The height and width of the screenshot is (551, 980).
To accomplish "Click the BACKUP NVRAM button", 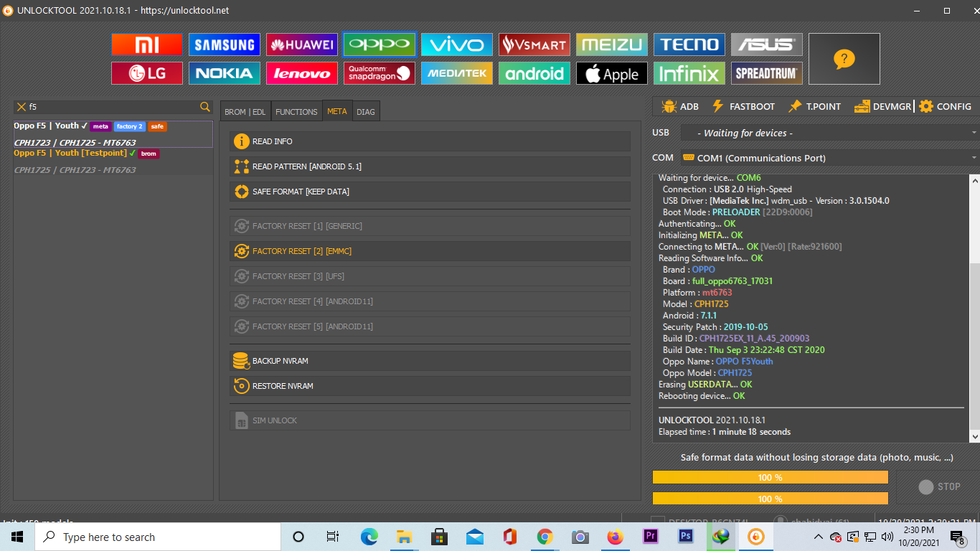I will click(x=430, y=361).
